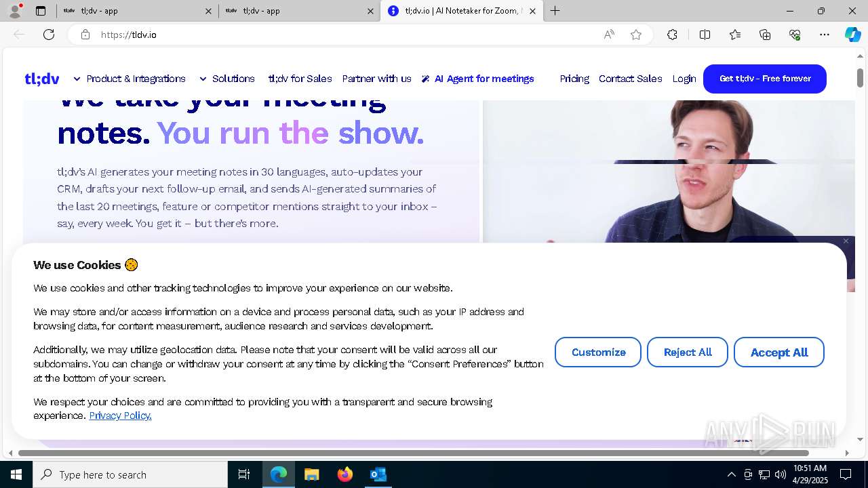Open Browser essentials heart icon

tap(795, 35)
